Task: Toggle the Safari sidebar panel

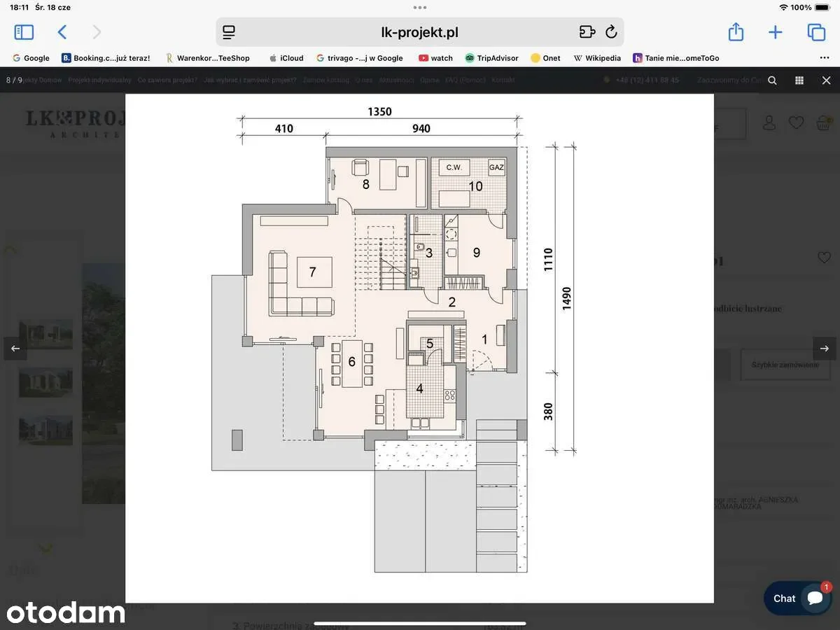Action: click(x=24, y=32)
